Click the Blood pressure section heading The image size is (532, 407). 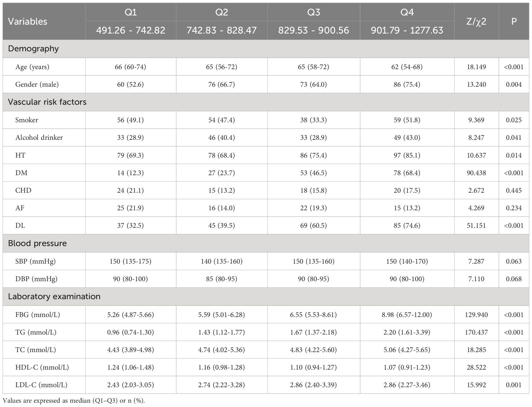38,244
